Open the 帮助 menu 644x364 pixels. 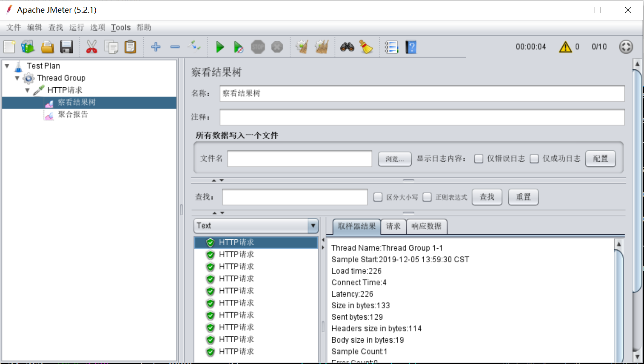pyautogui.click(x=144, y=28)
